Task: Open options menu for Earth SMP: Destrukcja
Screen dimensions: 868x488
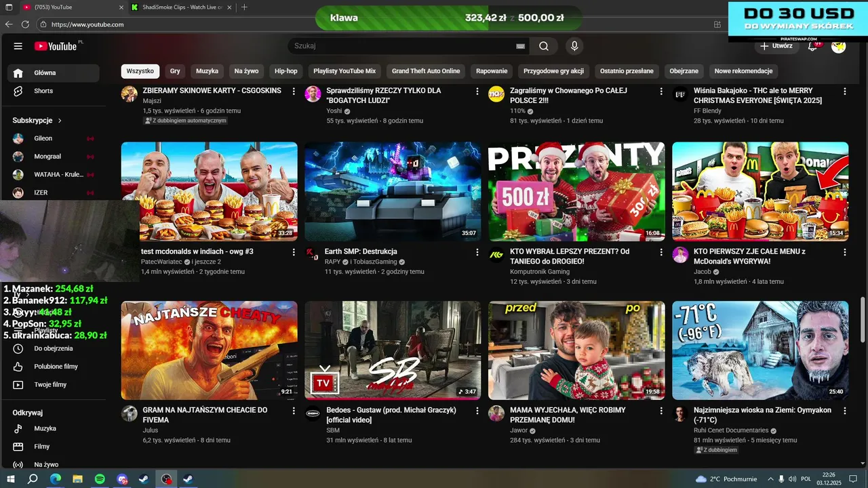Action: 477,252
